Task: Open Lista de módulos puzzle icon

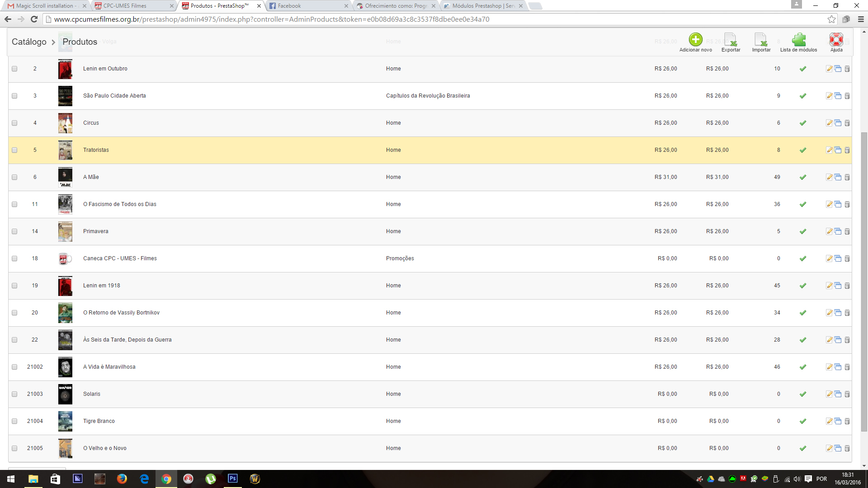Action: pos(798,40)
